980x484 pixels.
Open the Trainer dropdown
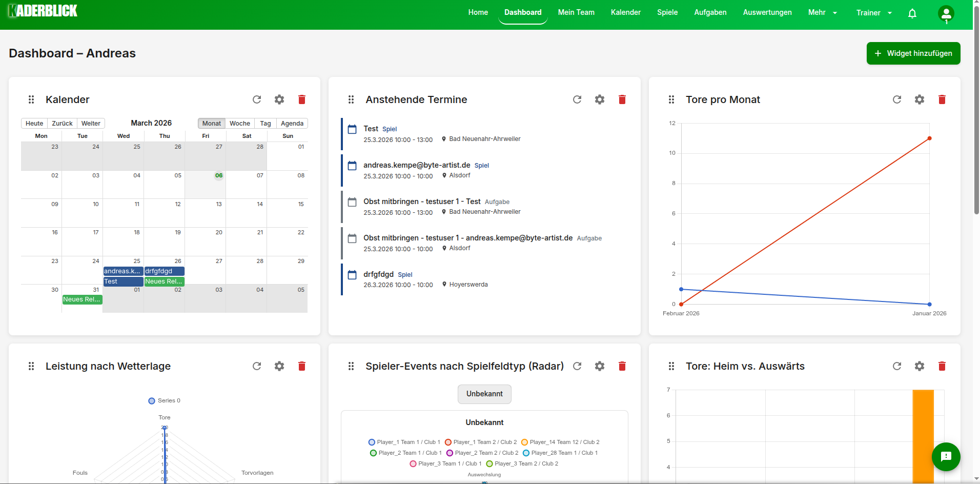[873, 12]
